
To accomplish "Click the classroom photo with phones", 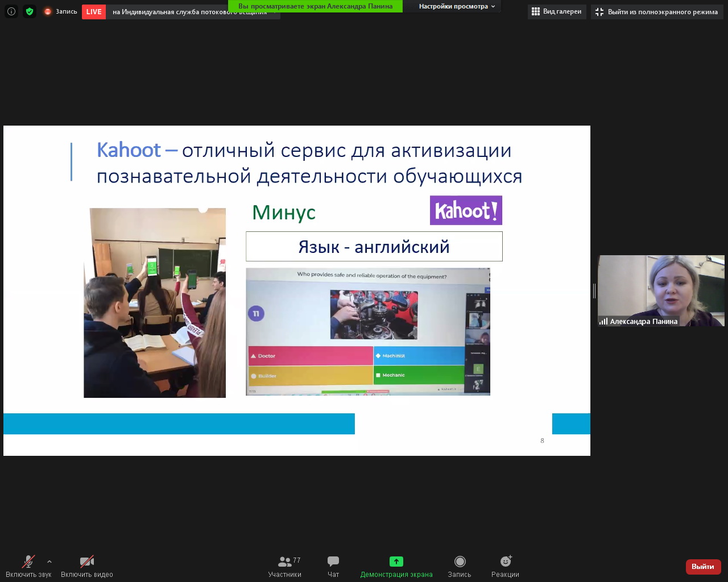I will tap(155, 303).
